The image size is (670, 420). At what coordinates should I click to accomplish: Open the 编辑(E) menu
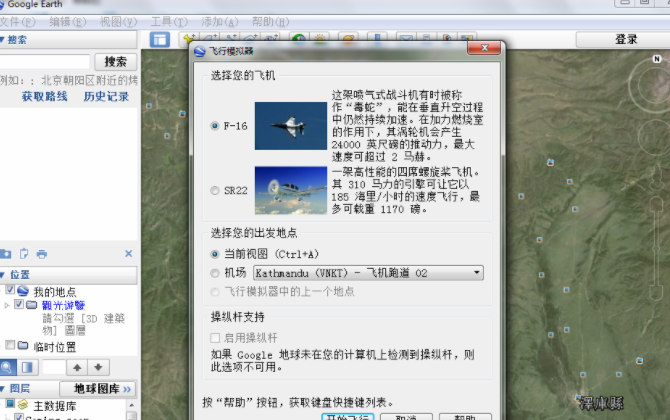tap(68, 21)
